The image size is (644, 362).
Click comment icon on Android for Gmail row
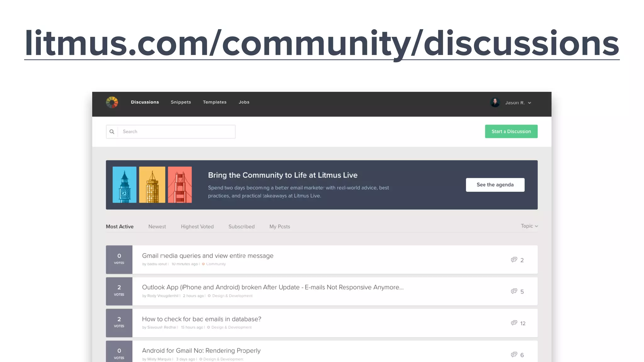point(514,355)
